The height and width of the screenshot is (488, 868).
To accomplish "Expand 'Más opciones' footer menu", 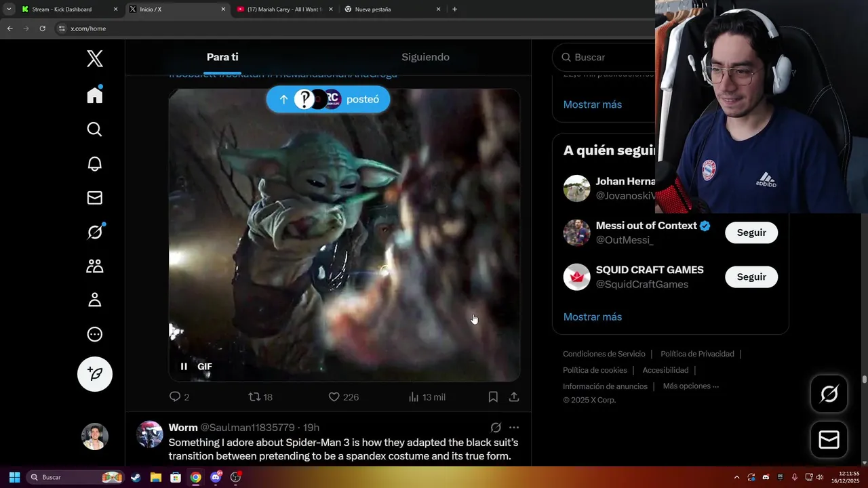I will (x=691, y=386).
